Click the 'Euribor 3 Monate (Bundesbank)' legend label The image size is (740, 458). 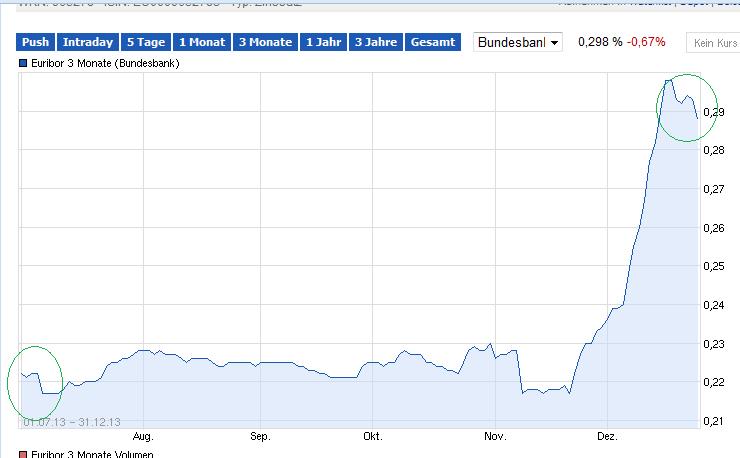(x=105, y=63)
